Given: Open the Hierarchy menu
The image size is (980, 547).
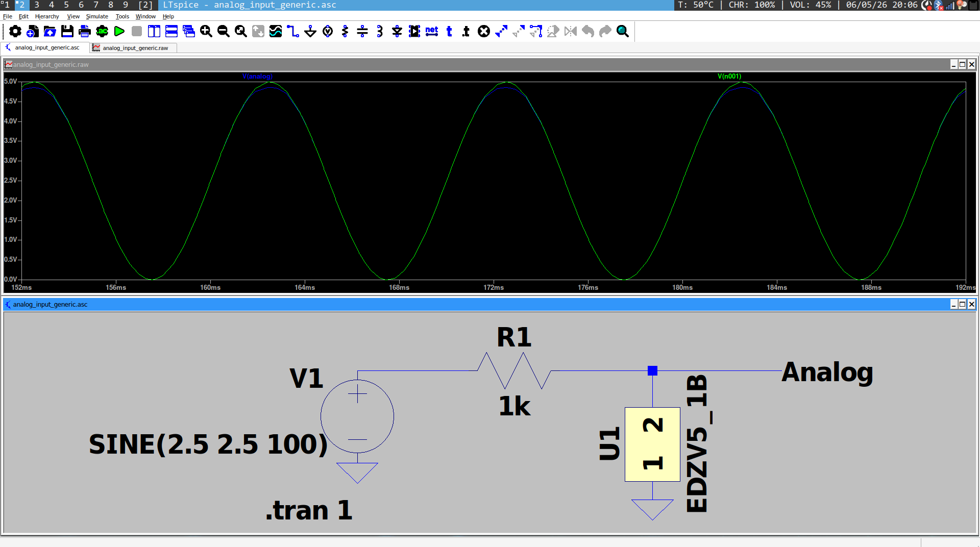Looking at the screenshot, I should [47, 16].
